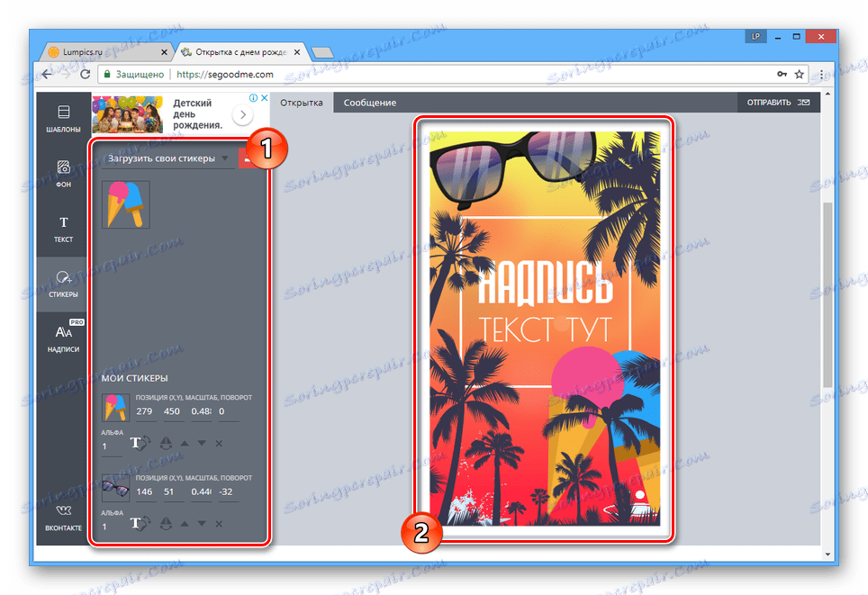Viewport: 868px width, 595px height.
Task: Reload the current page
Action: pyautogui.click(x=86, y=74)
